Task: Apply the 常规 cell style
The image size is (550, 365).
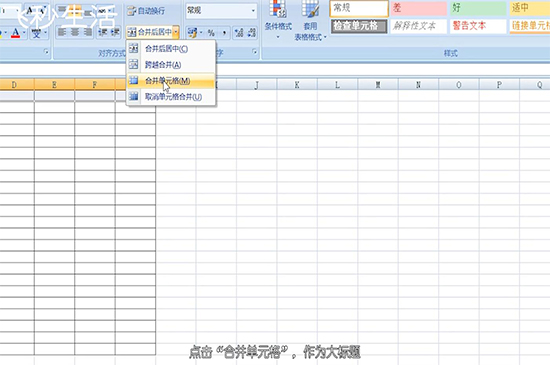Action: [x=359, y=8]
